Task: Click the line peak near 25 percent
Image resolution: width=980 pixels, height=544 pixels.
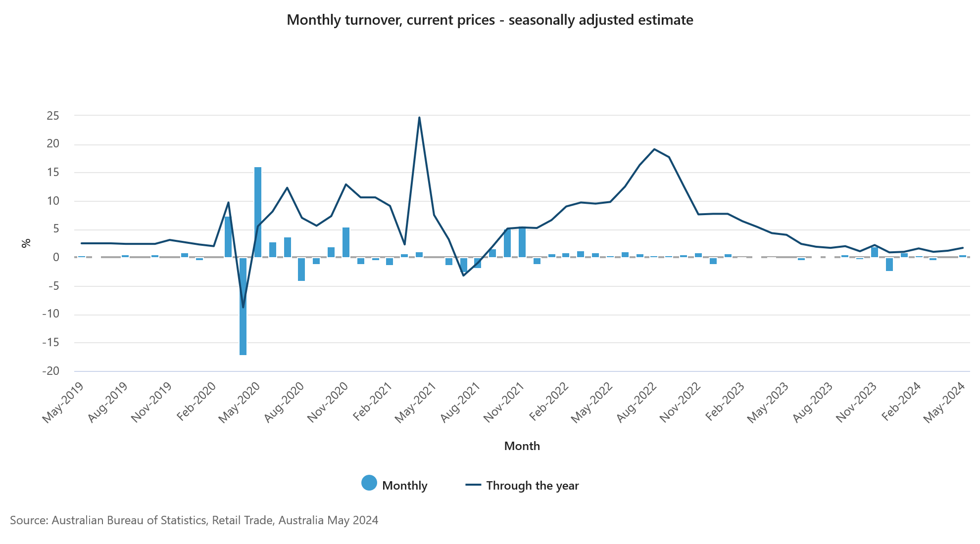Action: click(x=419, y=118)
